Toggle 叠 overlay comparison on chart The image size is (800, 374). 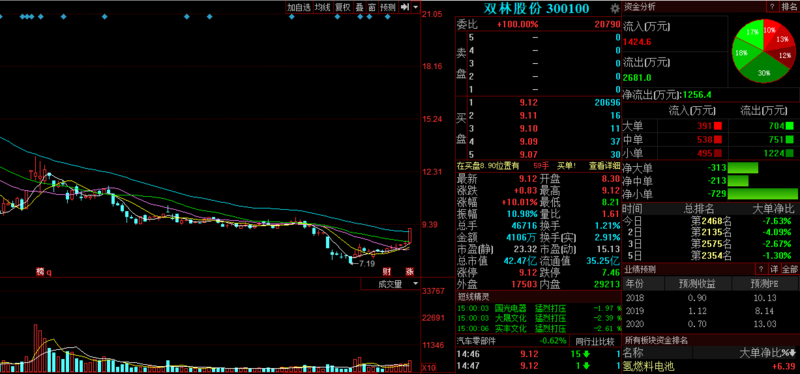(360, 7)
